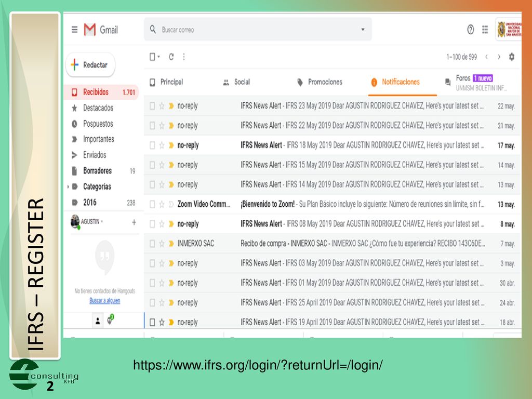Click the search magnifier icon
Image resolution: width=532 pixels, height=399 pixels.
pyautogui.click(x=153, y=29)
